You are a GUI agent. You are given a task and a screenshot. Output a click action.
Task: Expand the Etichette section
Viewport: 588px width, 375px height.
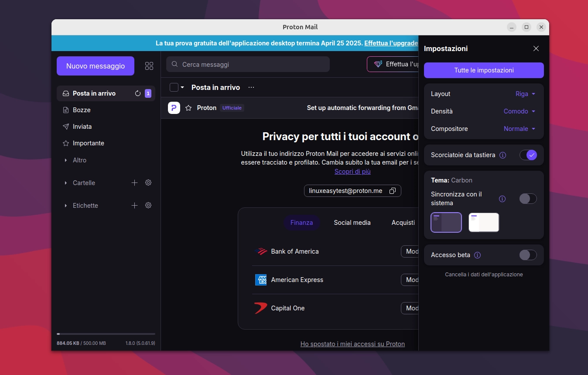click(65, 206)
